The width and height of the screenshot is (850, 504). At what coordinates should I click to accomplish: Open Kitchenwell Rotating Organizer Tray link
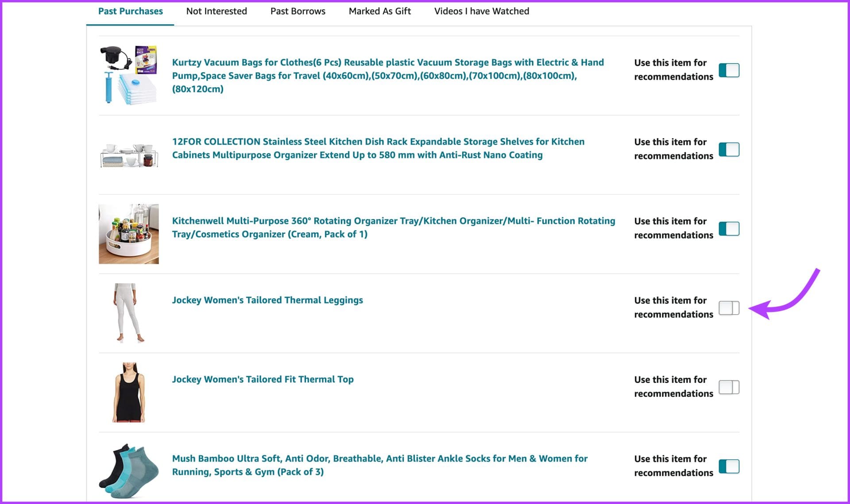tap(394, 227)
